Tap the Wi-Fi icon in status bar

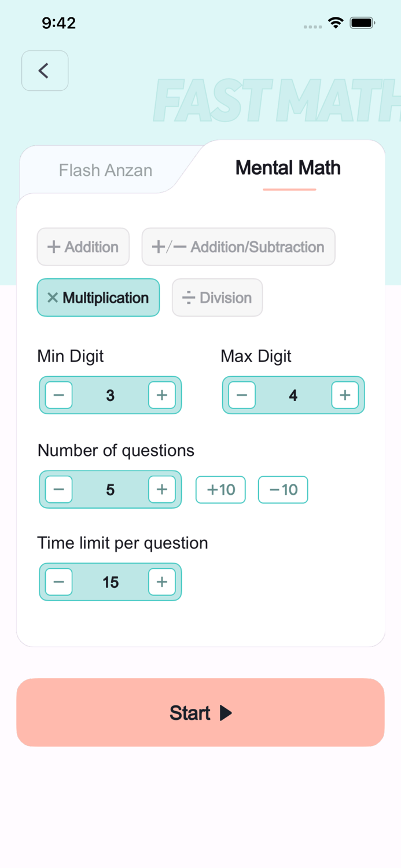336,23
